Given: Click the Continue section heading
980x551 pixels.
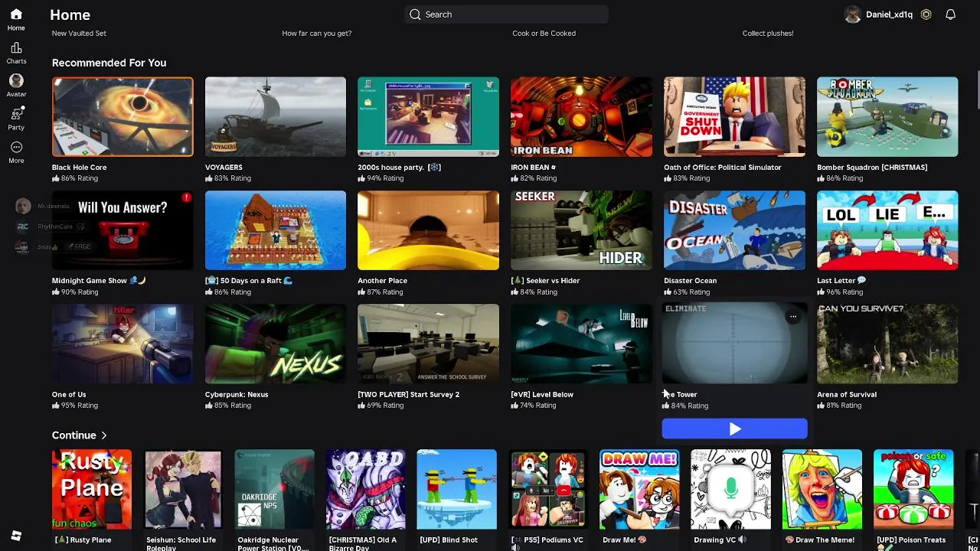Looking at the screenshot, I should 74,435.
